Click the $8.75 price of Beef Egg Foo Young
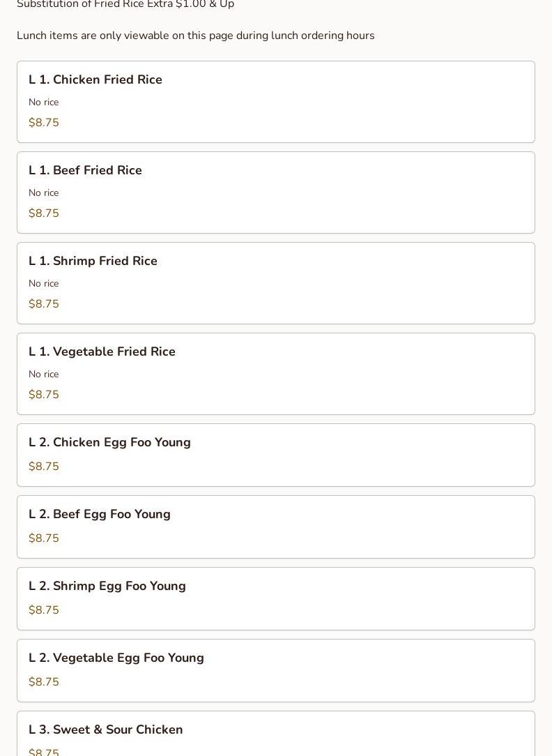Screen dimensions: 552x756 click(44, 538)
